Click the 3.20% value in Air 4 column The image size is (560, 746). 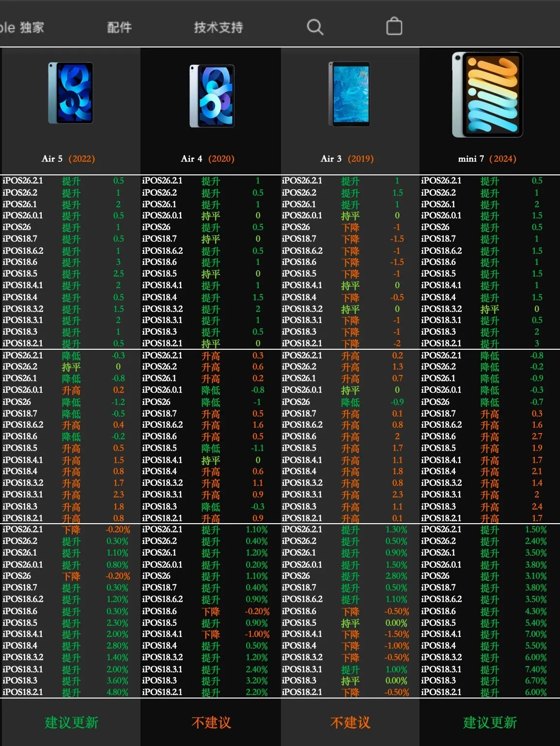tap(257, 681)
